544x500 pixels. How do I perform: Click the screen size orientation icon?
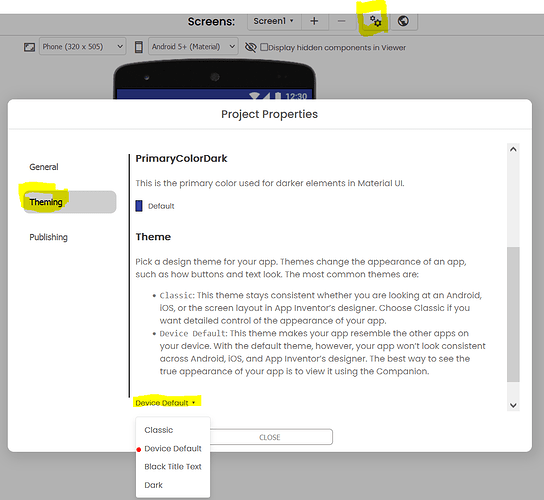(29, 47)
